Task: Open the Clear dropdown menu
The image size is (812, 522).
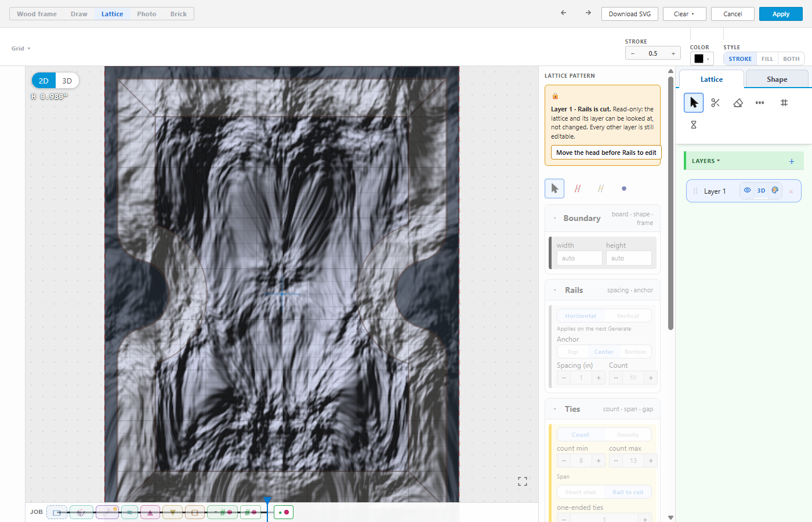Action: coord(684,14)
